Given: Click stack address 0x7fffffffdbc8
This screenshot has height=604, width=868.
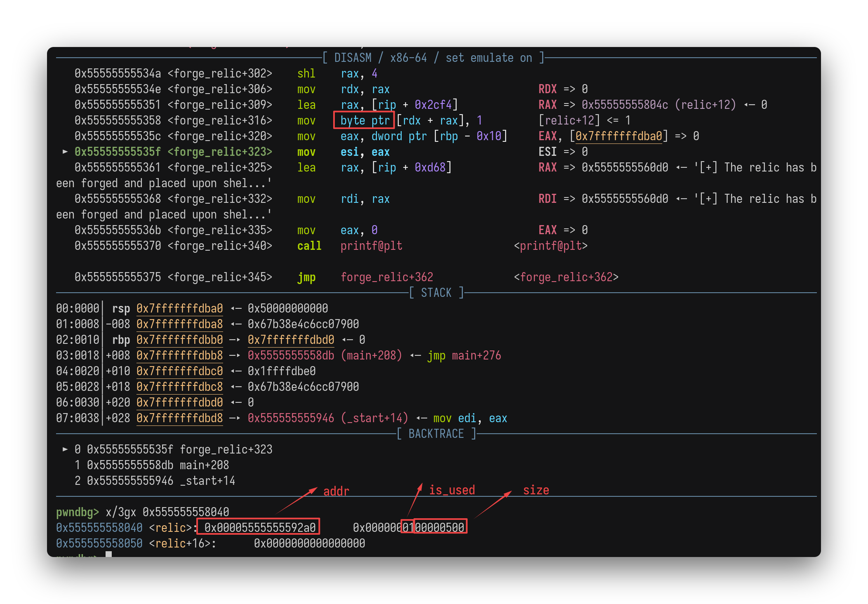Looking at the screenshot, I should pos(179,387).
